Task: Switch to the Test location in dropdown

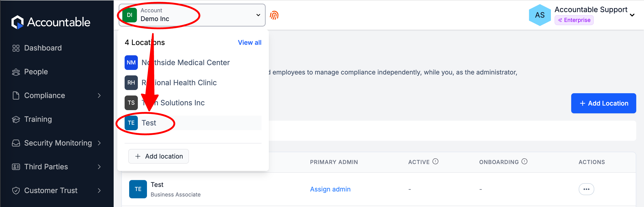Action: (193, 123)
